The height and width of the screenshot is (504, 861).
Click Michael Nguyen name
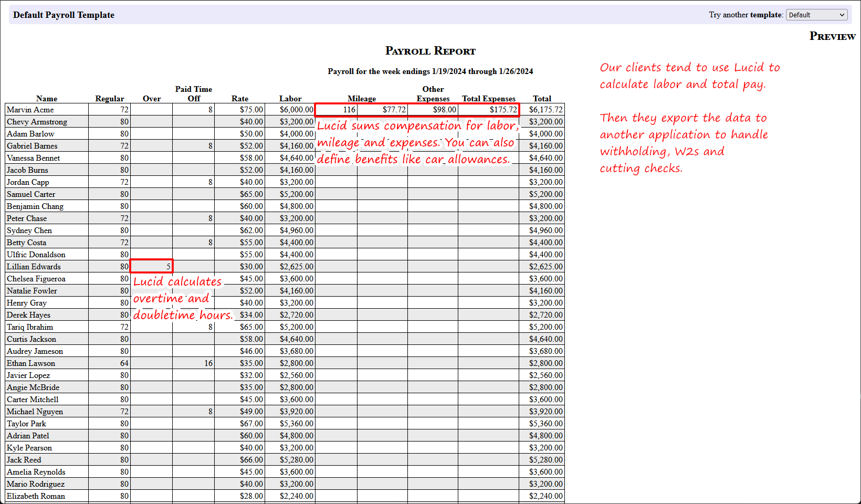point(47,412)
